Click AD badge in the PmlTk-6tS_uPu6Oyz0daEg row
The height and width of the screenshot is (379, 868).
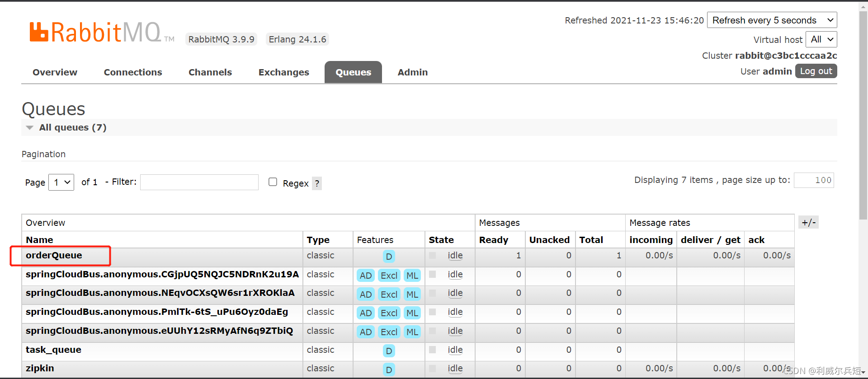coord(366,313)
